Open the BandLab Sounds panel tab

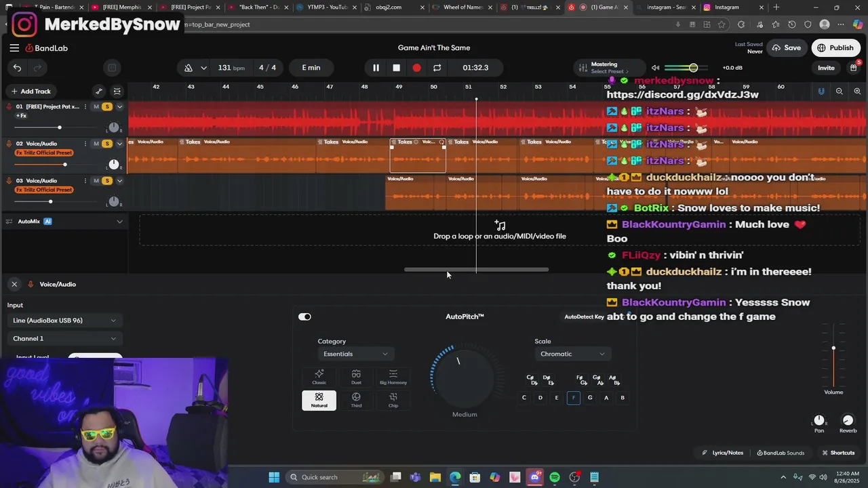coord(781,453)
